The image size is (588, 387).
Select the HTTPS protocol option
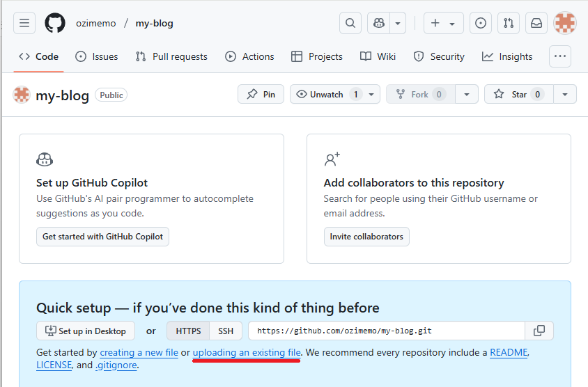(188, 331)
